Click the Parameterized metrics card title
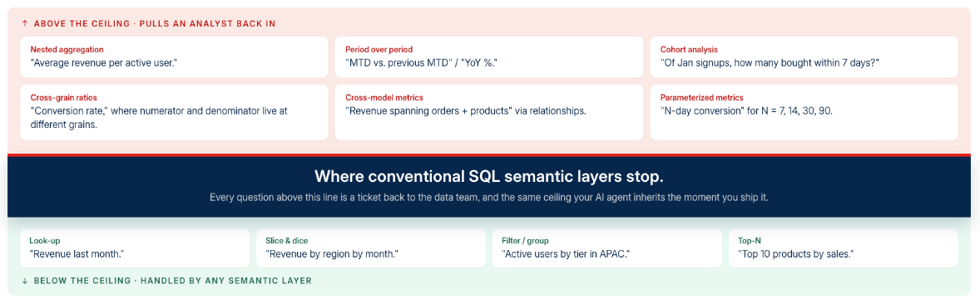Image resolution: width=980 pixels, height=304 pixels. pos(701,98)
